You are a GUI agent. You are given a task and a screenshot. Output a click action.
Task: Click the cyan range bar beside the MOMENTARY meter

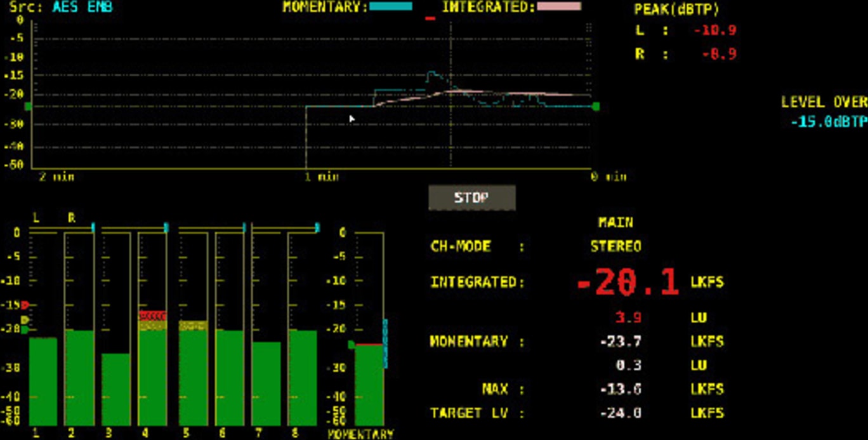pos(385,343)
